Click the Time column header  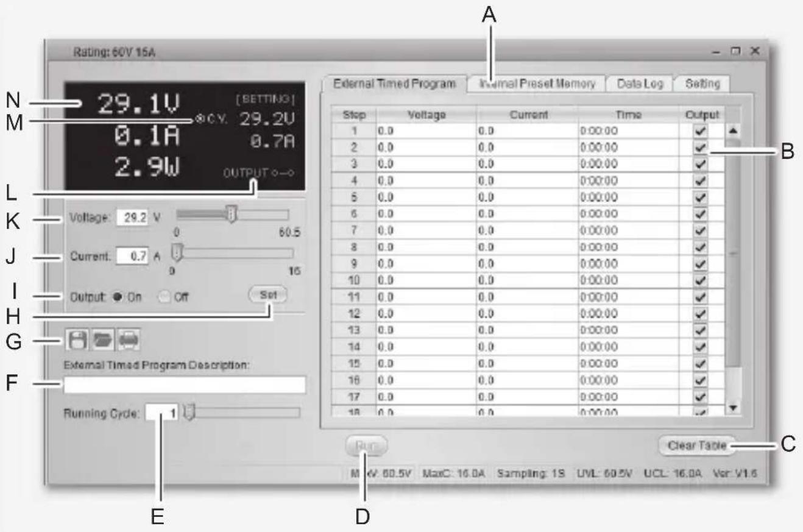click(628, 114)
